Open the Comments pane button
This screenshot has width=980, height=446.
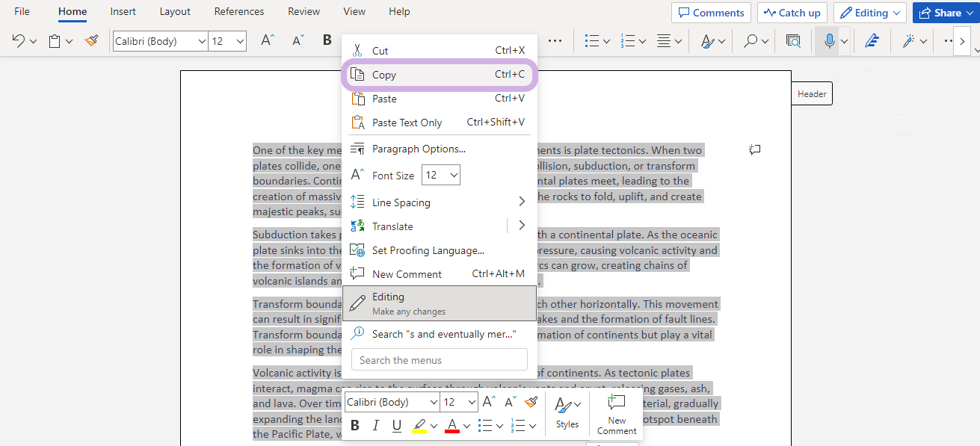tap(711, 13)
